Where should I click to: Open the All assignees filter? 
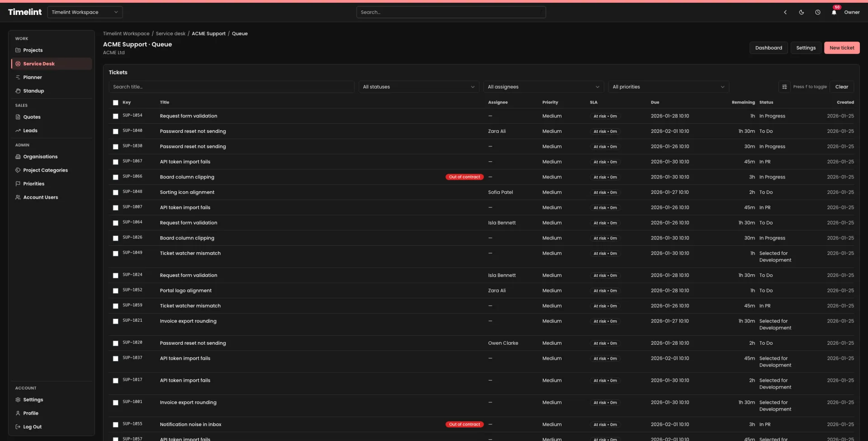(543, 87)
